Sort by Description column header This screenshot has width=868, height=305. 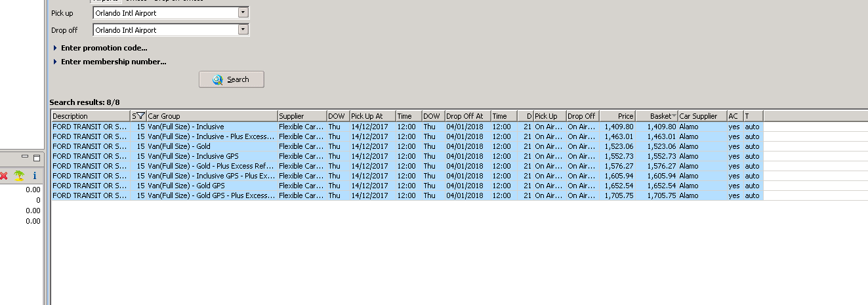(x=91, y=116)
